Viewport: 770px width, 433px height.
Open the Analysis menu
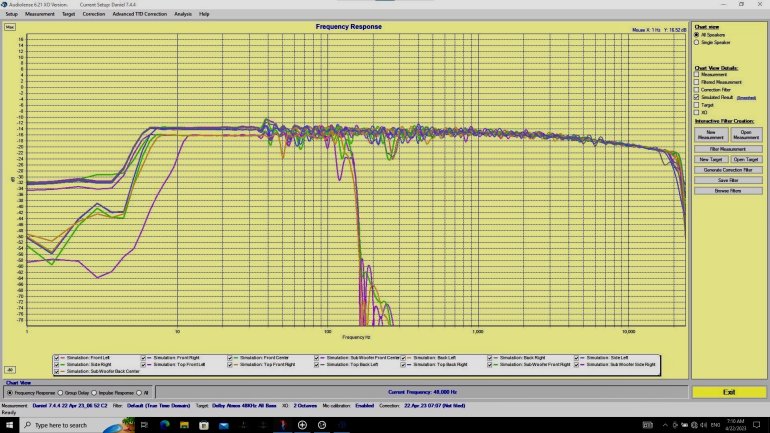pos(183,14)
